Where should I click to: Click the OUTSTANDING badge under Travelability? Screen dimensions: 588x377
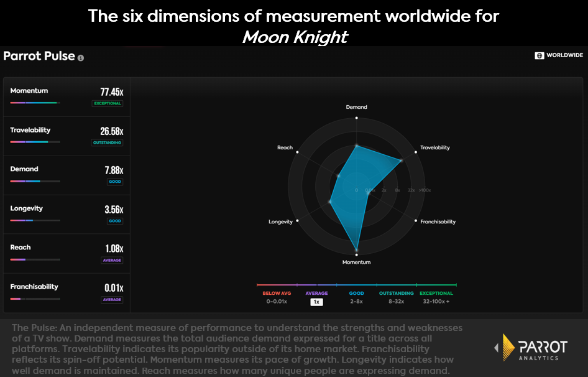pyautogui.click(x=107, y=142)
